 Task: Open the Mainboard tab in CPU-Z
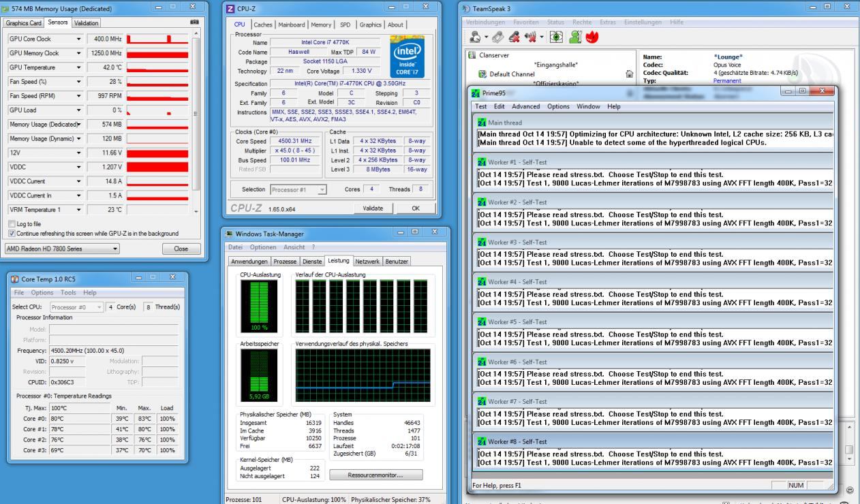[290, 25]
